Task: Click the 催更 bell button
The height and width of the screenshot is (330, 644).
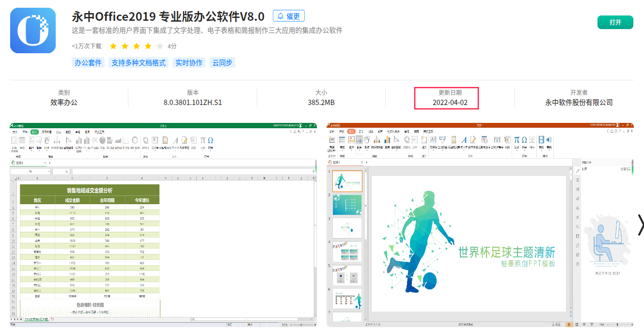Action: tap(288, 16)
